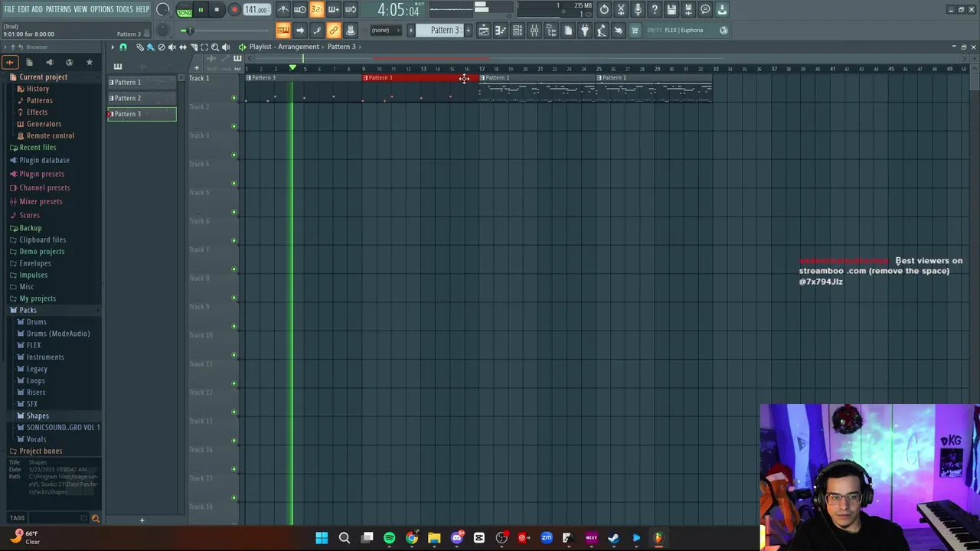The height and width of the screenshot is (551, 980).
Task: Open the mixer icon
Action: [x=534, y=31]
